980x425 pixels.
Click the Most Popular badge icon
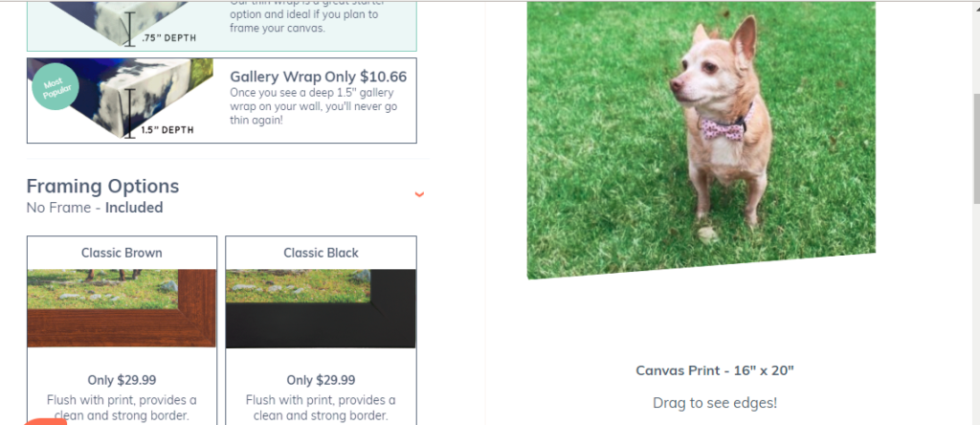pyautogui.click(x=56, y=87)
